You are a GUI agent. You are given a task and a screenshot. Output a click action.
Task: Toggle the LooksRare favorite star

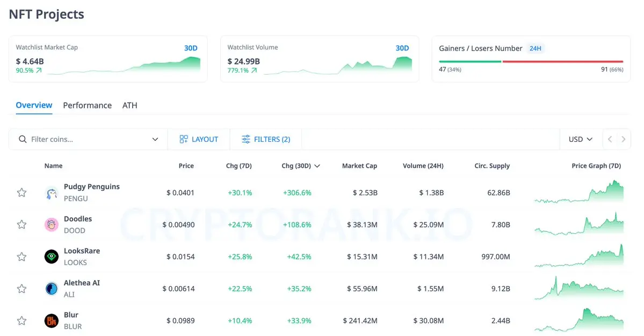click(x=22, y=256)
